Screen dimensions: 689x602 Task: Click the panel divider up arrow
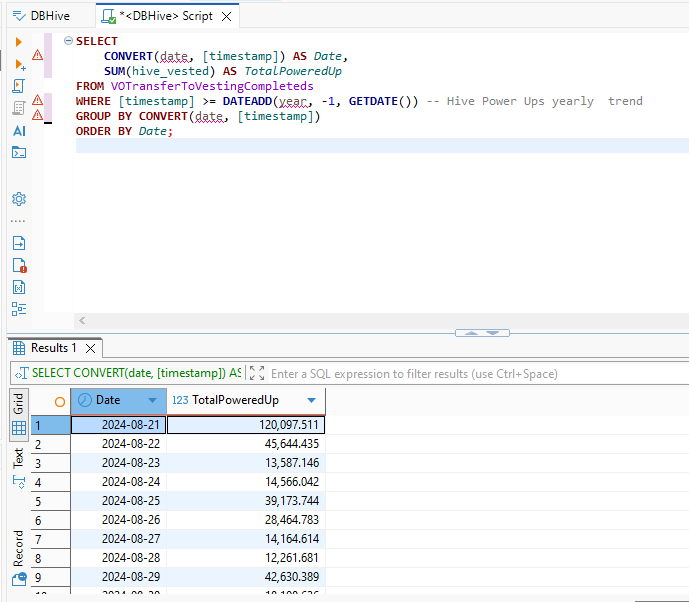(471, 333)
